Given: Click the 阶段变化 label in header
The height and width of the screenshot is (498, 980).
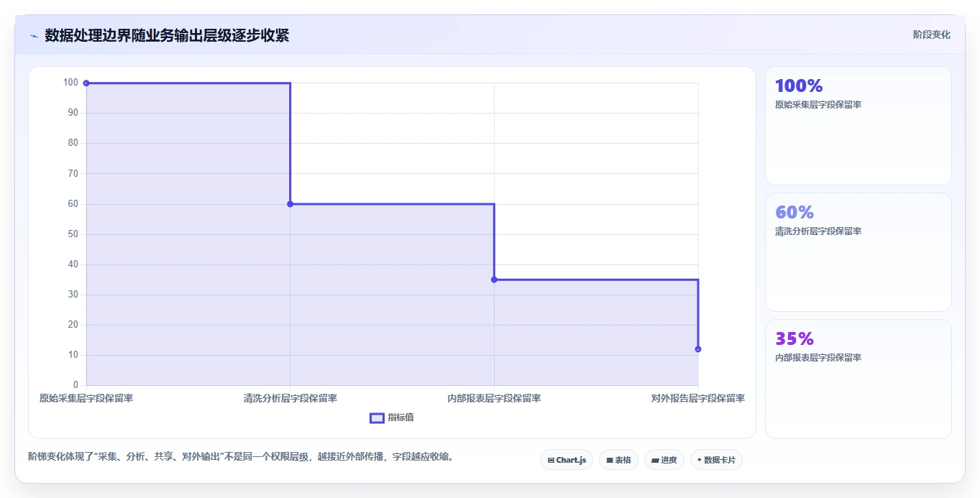Looking at the screenshot, I should (932, 34).
